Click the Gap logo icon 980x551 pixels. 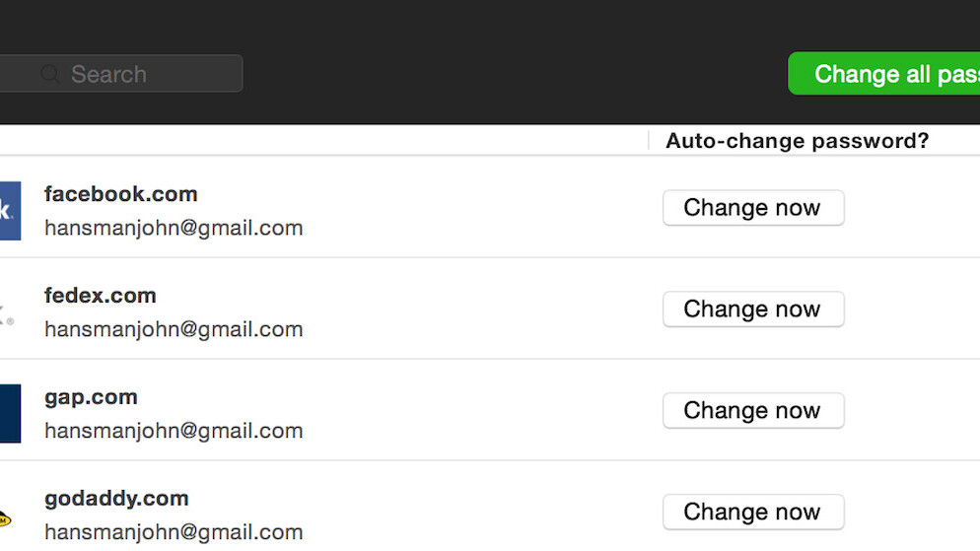(9, 413)
